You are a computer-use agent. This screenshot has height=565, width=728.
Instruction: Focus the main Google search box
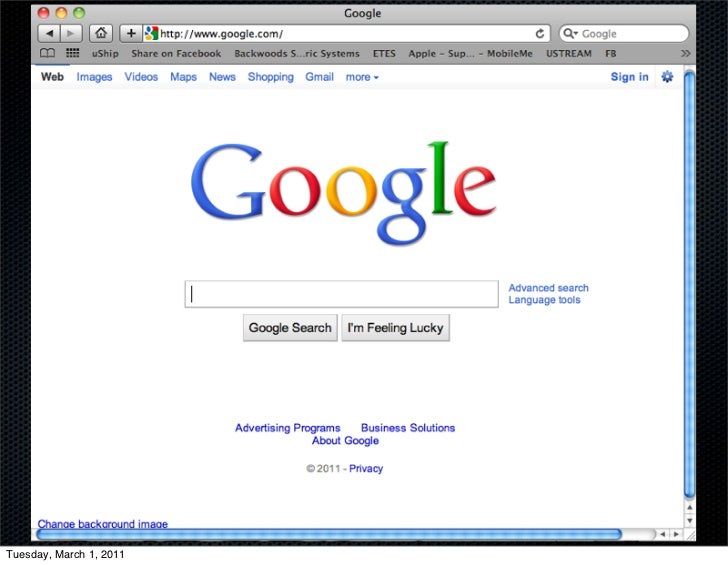pos(341,294)
